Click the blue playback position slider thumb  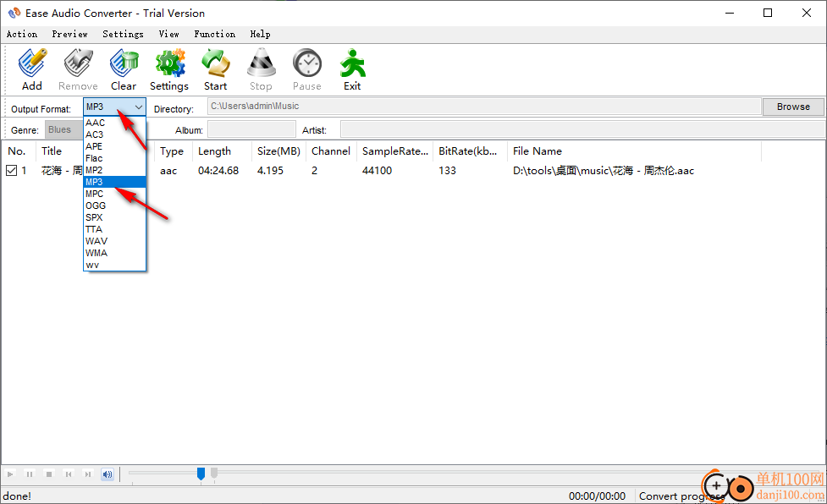coord(201,474)
